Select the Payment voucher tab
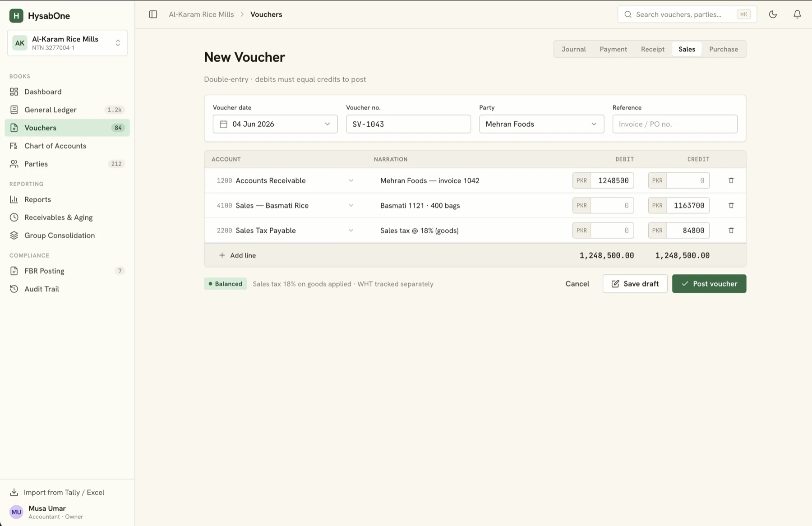This screenshot has width=812, height=526. (x=613, y=49)
